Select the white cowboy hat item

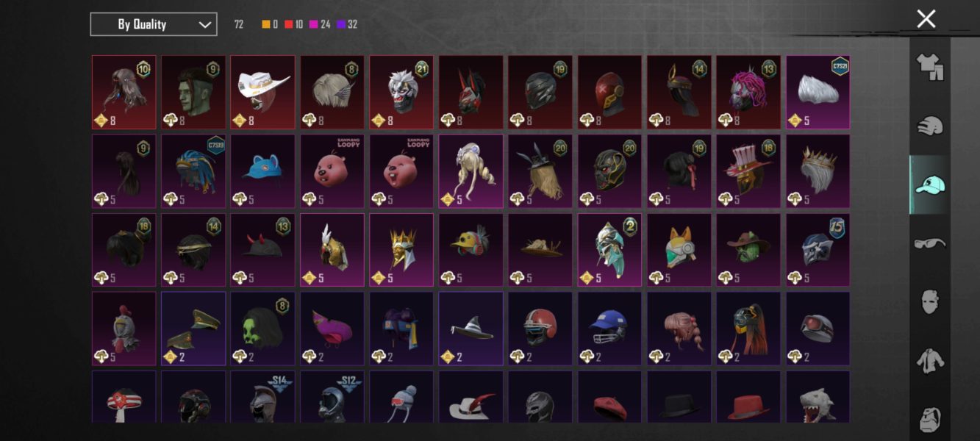point(262,93)
